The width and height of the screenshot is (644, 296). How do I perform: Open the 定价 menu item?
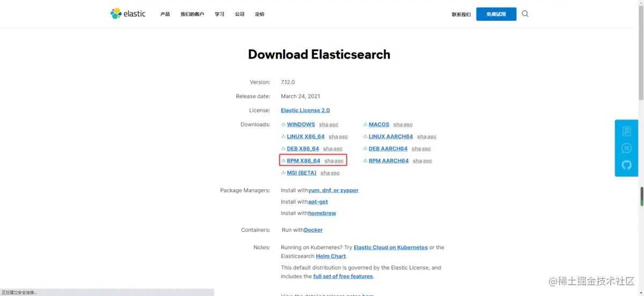(260, 14)
